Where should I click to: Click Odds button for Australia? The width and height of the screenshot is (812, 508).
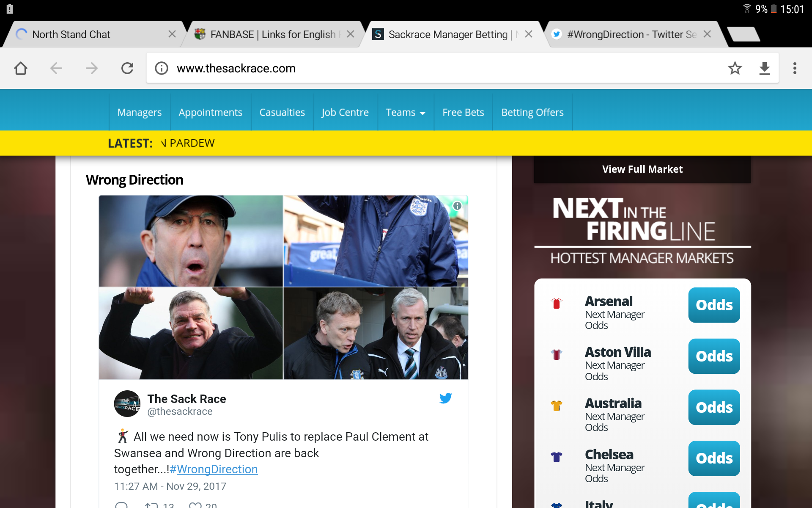click(714, 407)
